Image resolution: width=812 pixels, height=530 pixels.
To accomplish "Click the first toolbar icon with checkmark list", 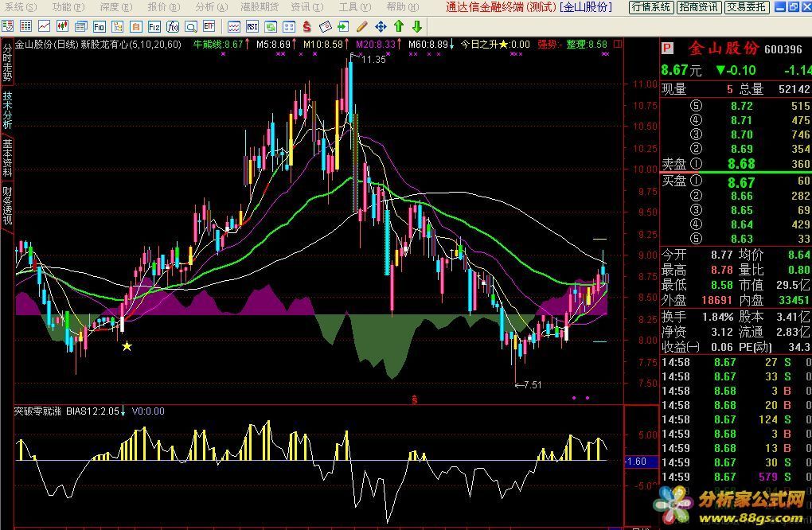I will [x=8, y=26].
